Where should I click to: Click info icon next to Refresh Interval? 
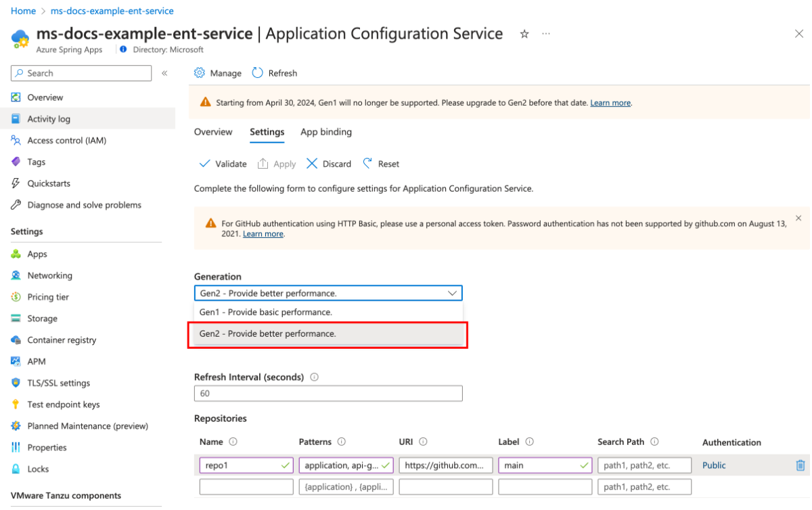pyautogui.click(x=314, y=377)
